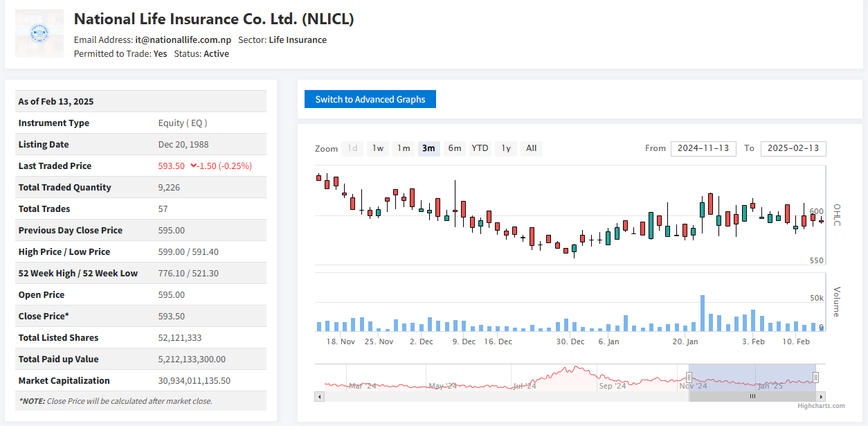Click the 18. Nov x-axis date label

click(341, 342)
